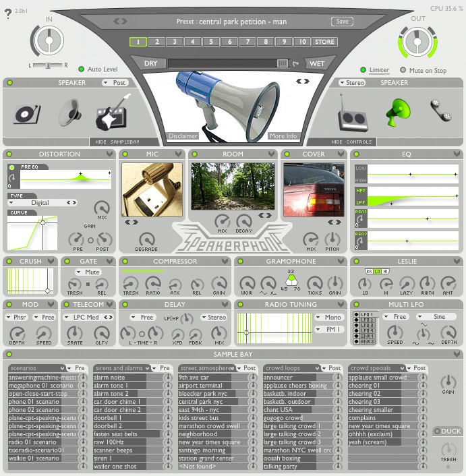Toggle Mute on Stop option
The image size is (466, 476).
(404, 70)
